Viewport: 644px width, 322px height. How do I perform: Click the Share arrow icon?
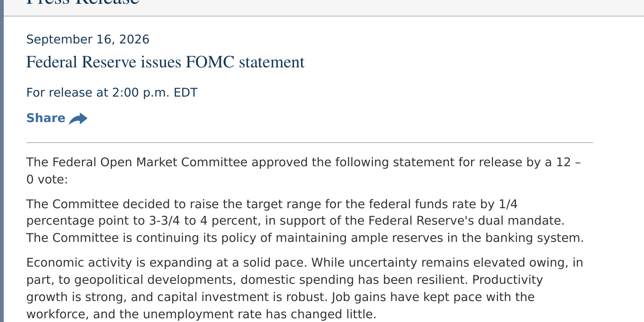78,119
